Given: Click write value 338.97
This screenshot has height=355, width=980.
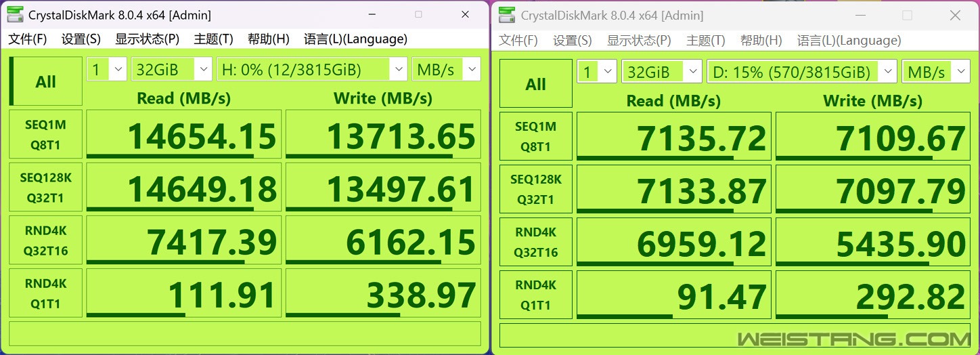Looking at the screenshot, I should tap(383, 293).
